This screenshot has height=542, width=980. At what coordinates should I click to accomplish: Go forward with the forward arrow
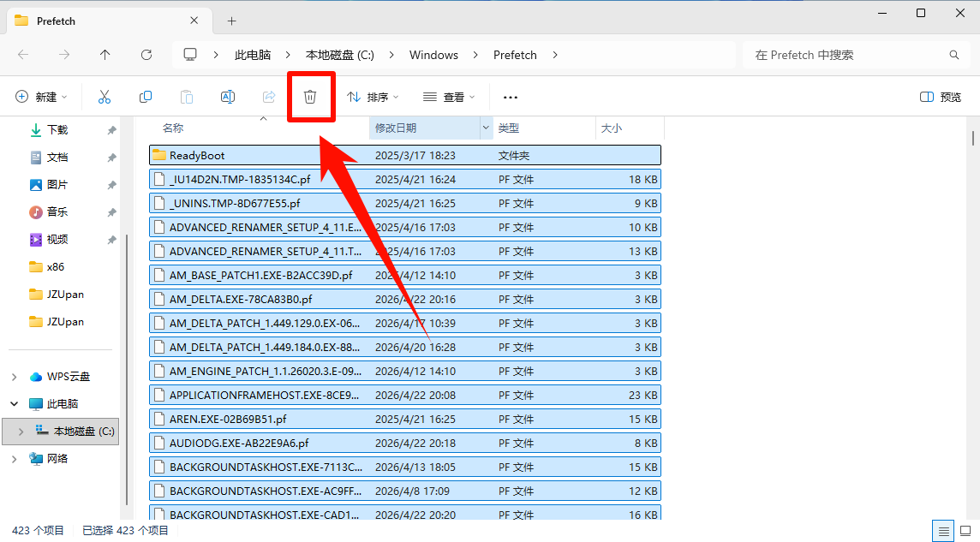pos(64,55)
